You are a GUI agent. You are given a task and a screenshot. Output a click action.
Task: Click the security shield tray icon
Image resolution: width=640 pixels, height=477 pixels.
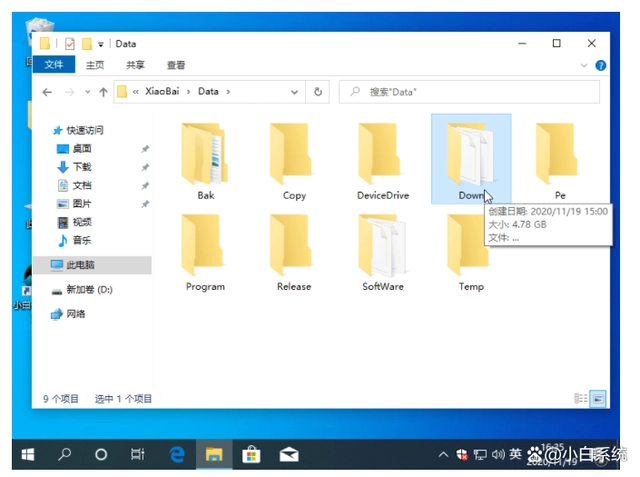462,454
